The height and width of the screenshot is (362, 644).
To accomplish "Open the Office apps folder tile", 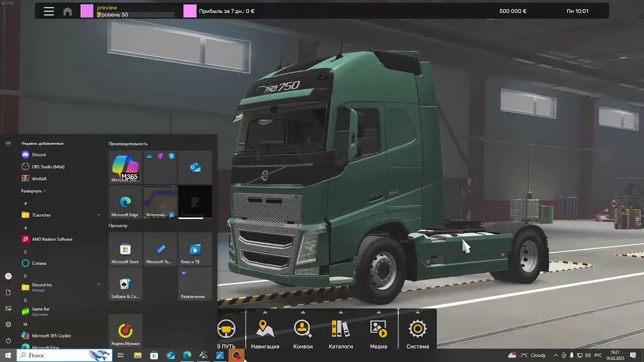I will [160, 167].
